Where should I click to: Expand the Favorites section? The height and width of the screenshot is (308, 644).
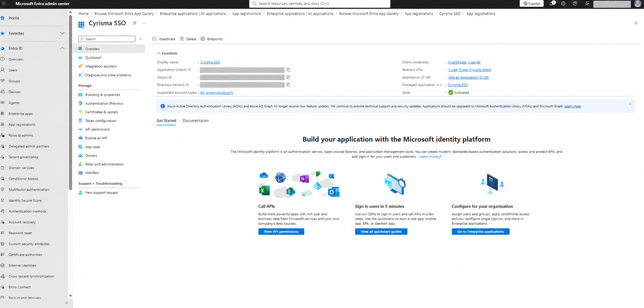[x=62, y=33]
